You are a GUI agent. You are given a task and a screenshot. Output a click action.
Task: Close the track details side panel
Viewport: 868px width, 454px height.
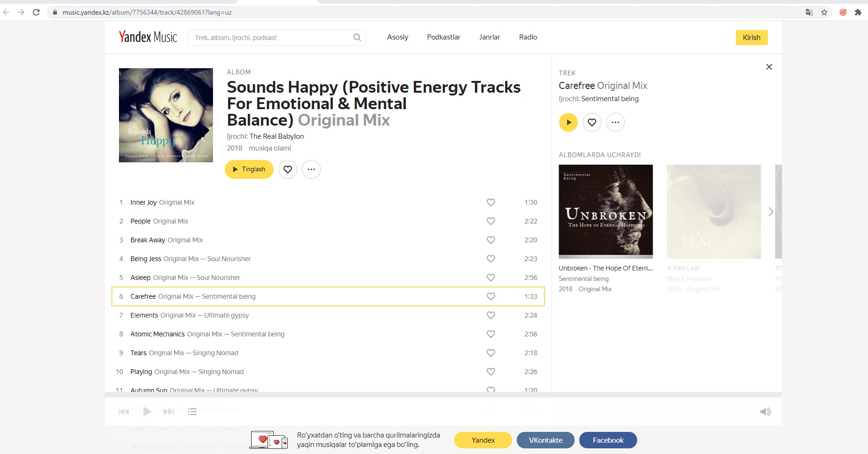[769, 67]
